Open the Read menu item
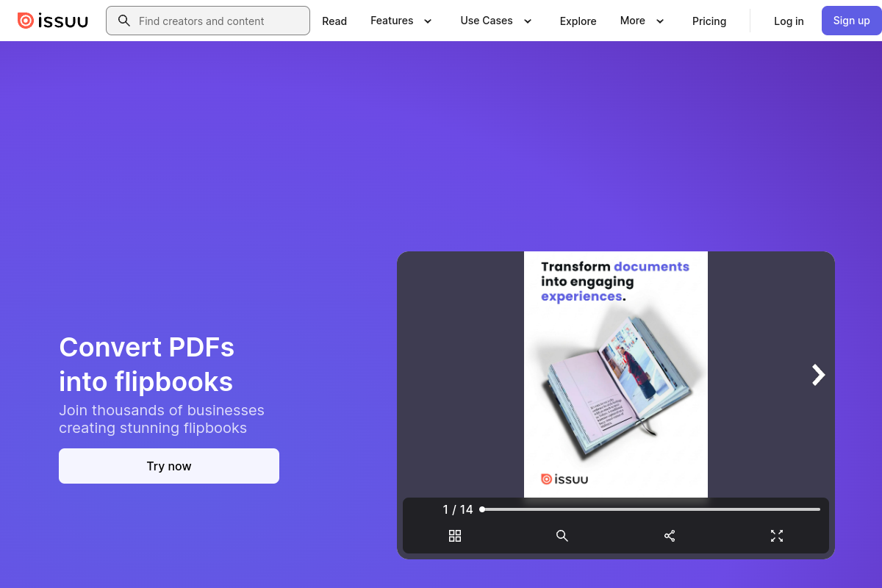Viewport: 882px width, 588px height. (334, 21)
